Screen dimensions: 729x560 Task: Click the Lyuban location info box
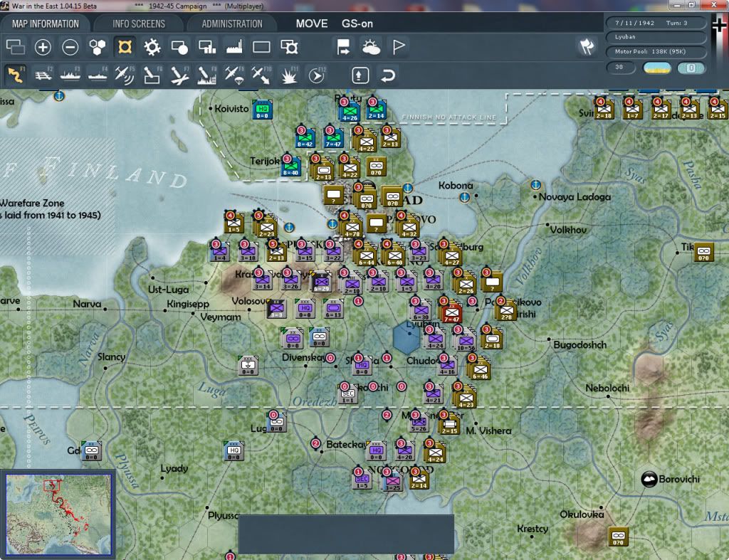[656, 37]
